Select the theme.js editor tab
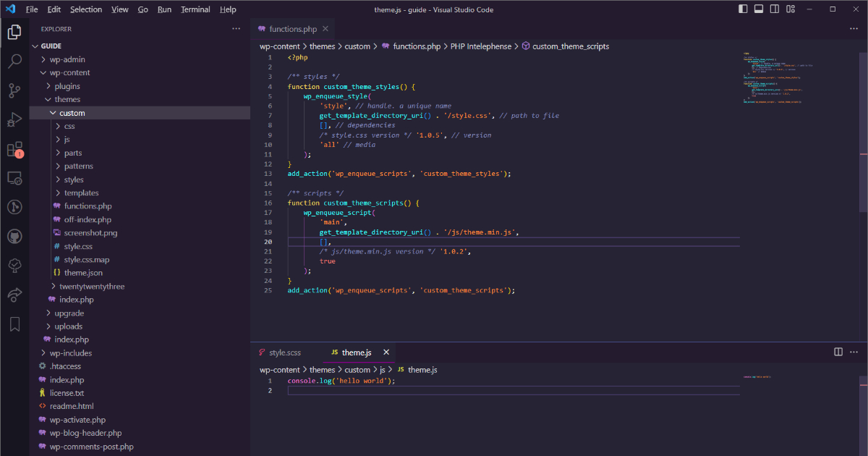The height and width of the screenshot is (456, 868). 359,352
